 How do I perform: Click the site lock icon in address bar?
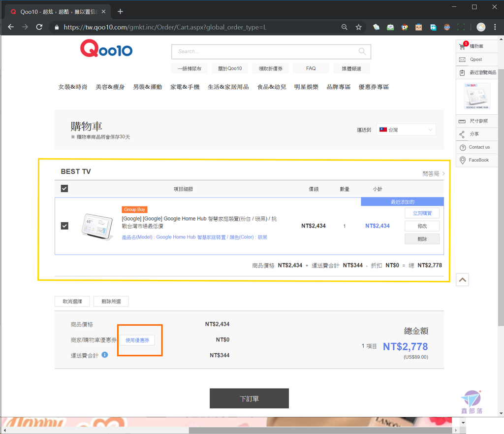click(x=57, y=28)
